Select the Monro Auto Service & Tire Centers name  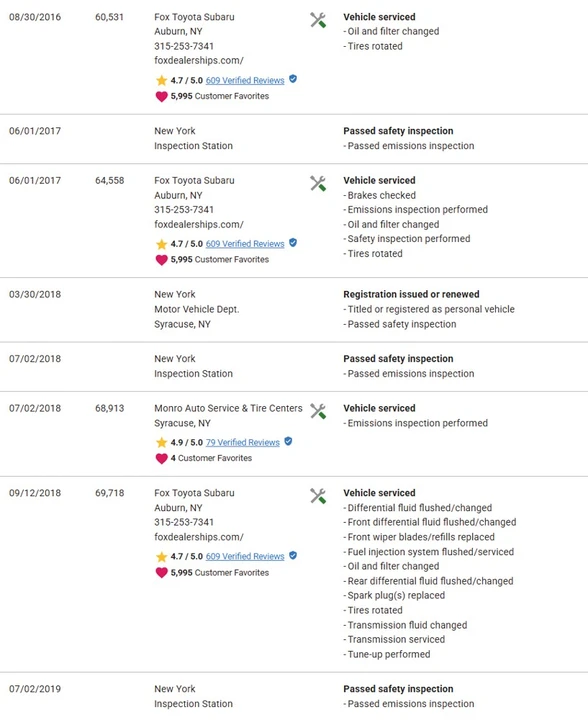[x=228, y=408]
